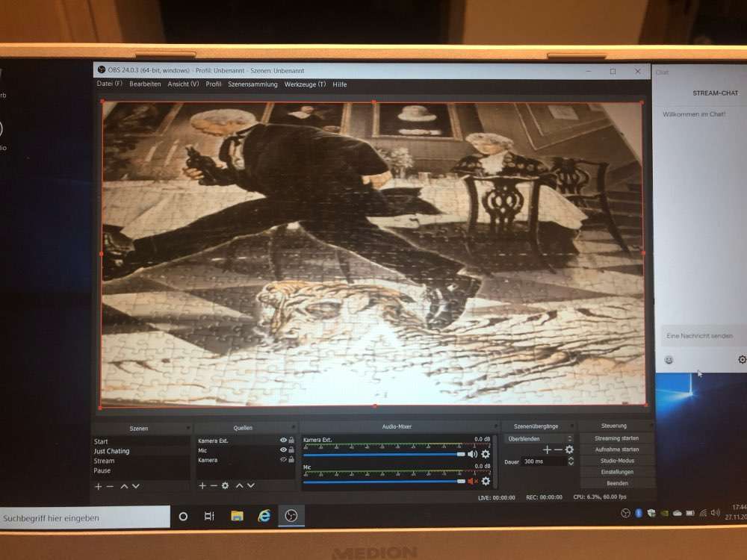The image size is (747, 560).
Task: Open the Überblenden transition dropdown
Action: pyautogui.click(x=539, y=439)
